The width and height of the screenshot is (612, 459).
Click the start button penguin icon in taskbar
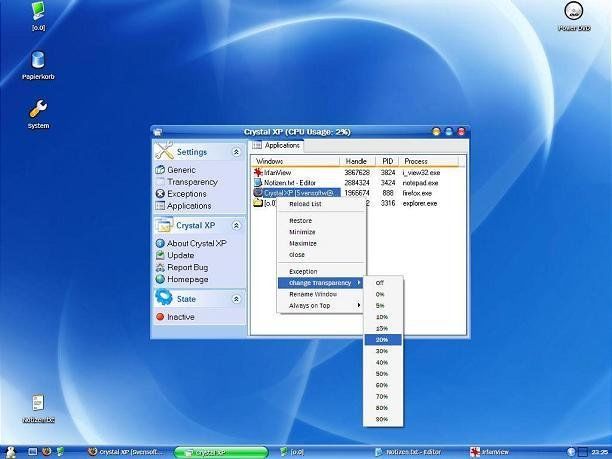pyautogui.click(x=10, y=452)
